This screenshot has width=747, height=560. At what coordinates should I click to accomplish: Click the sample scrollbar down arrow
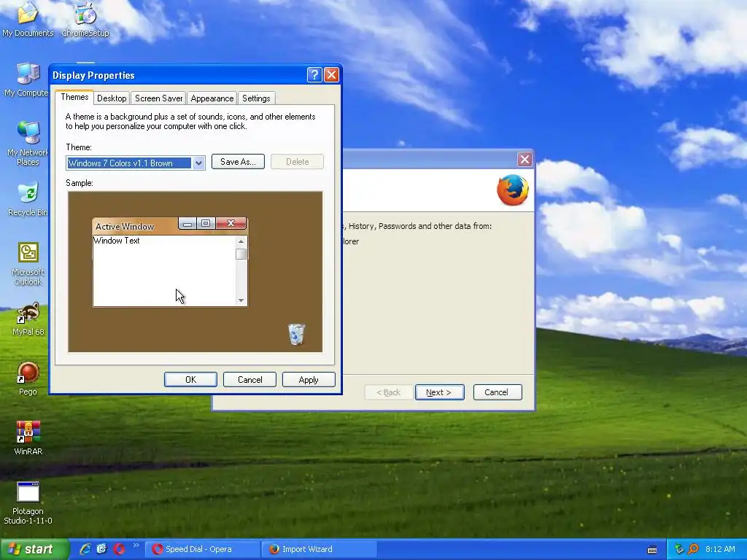[x=241, y=300]
